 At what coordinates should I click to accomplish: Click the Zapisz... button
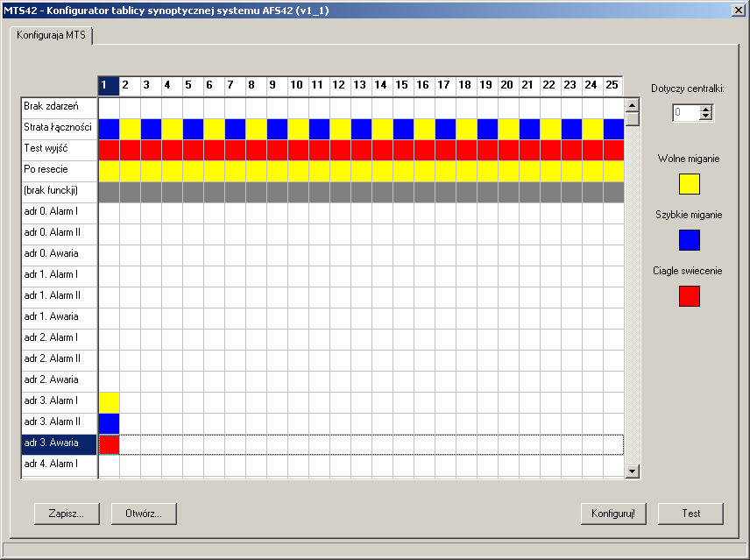(x=67, y=514)
